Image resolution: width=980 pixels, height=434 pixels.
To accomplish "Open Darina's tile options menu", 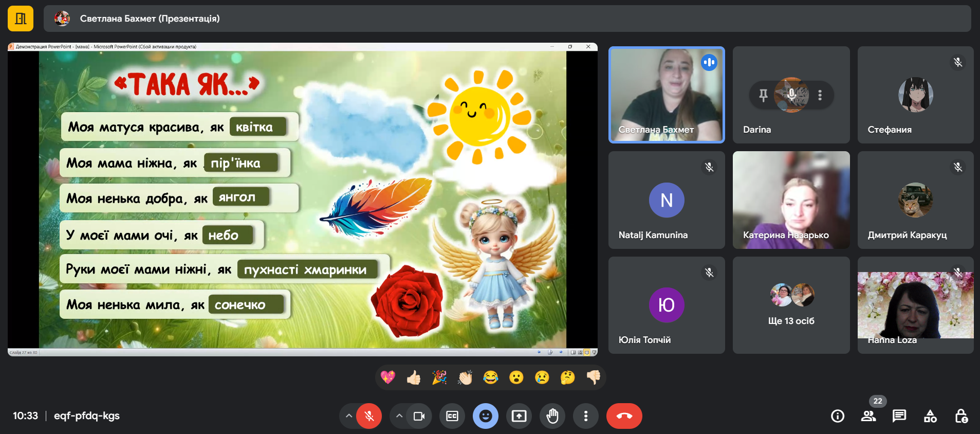I will pos(820,95).
